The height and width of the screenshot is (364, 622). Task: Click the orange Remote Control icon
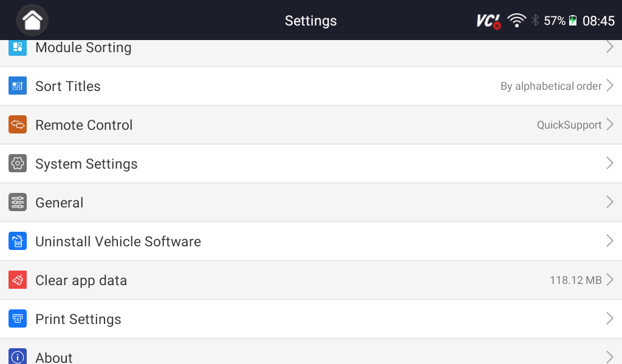point(18,125)
